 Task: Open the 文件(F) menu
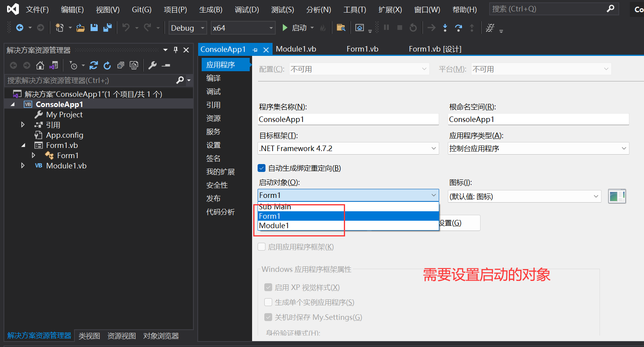[37, 9]
